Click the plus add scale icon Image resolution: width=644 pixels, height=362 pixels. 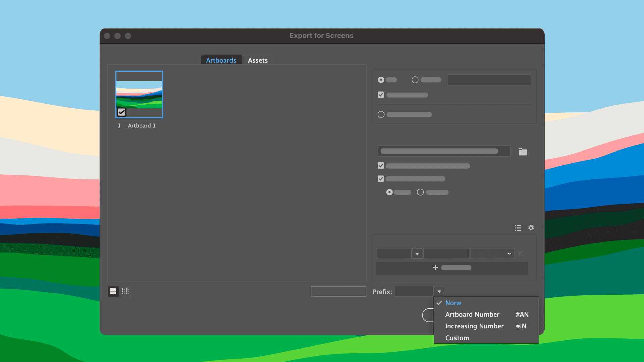coord(435,268)
